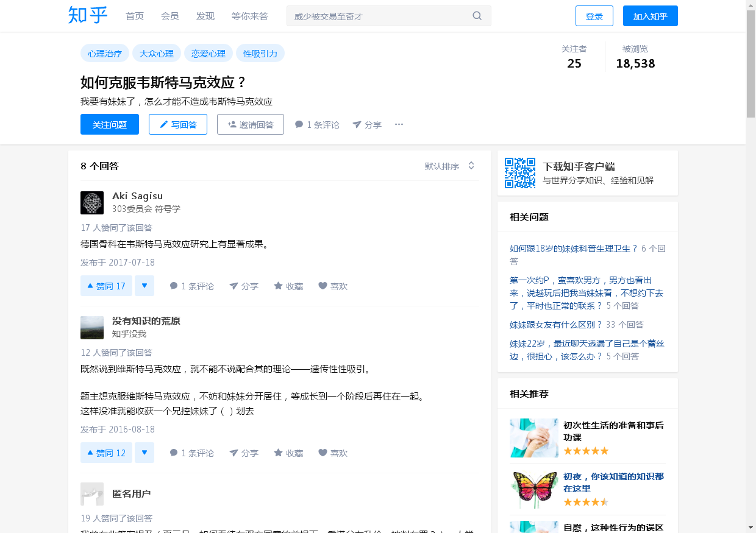Click the share 分享 icon under the question

(357, 125)
